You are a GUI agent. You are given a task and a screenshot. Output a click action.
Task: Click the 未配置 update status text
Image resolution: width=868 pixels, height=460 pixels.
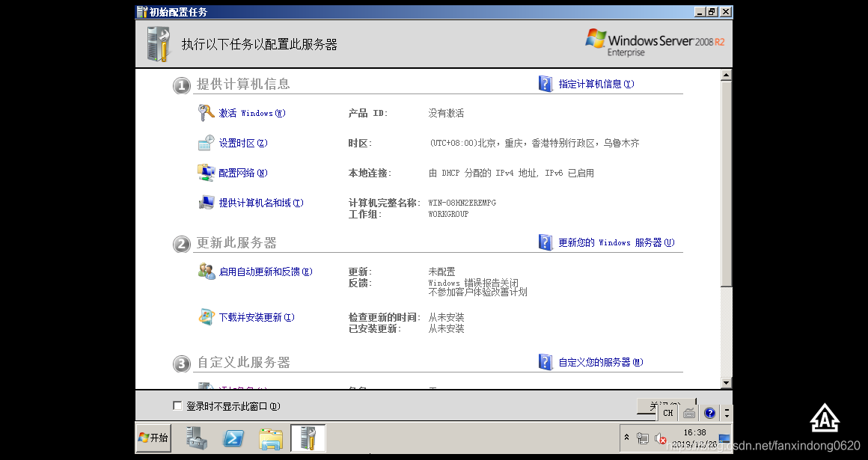click(441, 272)
